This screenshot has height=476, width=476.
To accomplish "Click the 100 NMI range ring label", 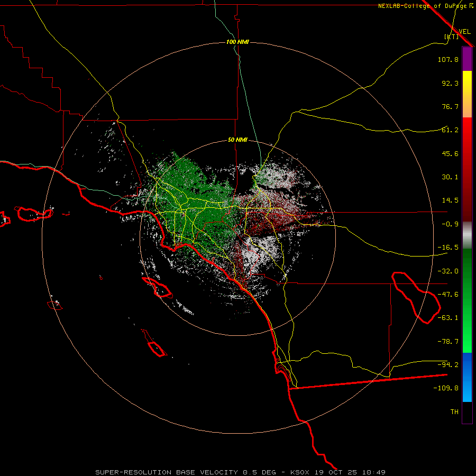I will [x=237, y=42].
